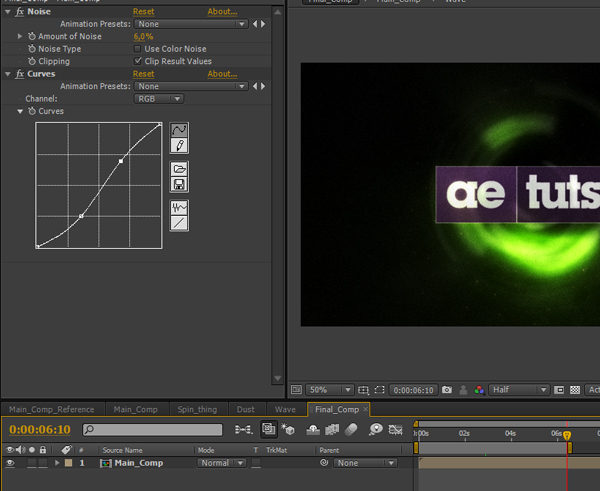
Task: Open grid and guide options icon
Action: (x=363, y=390)
